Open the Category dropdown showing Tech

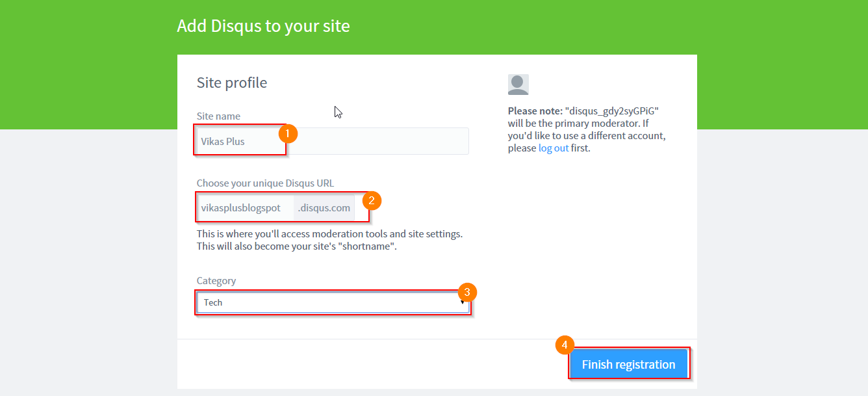pyautogui.click(x=333, y=302)
